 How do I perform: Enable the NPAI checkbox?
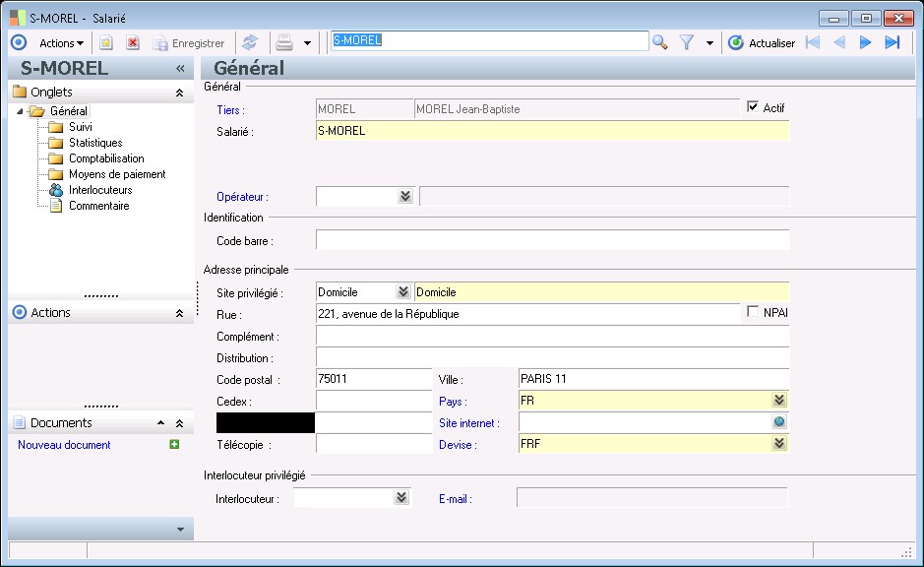click(754, 312)
